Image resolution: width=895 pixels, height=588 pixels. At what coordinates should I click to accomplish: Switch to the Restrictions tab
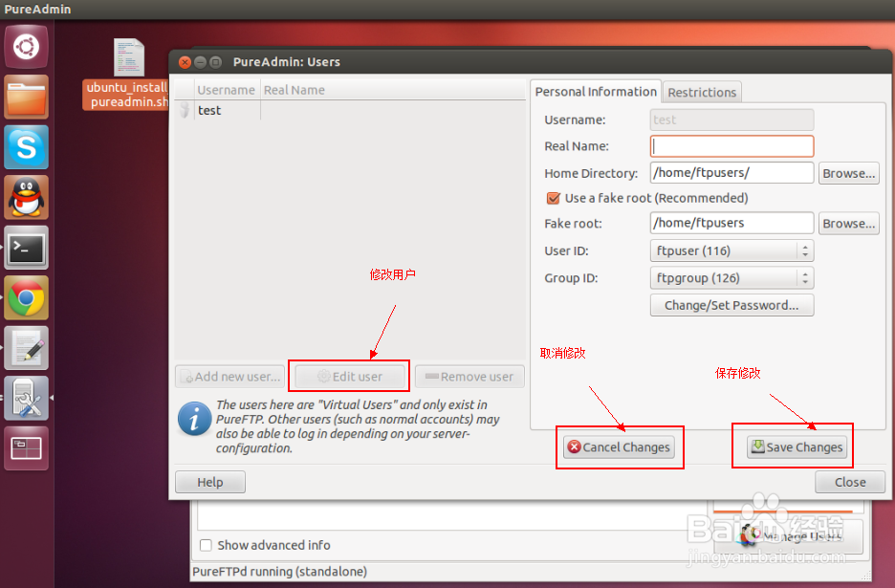pyautogui.click(x=702, y=93)
